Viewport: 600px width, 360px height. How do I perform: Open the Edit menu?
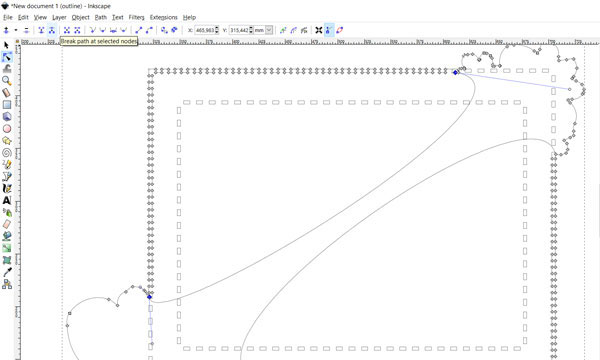point(23,17)
